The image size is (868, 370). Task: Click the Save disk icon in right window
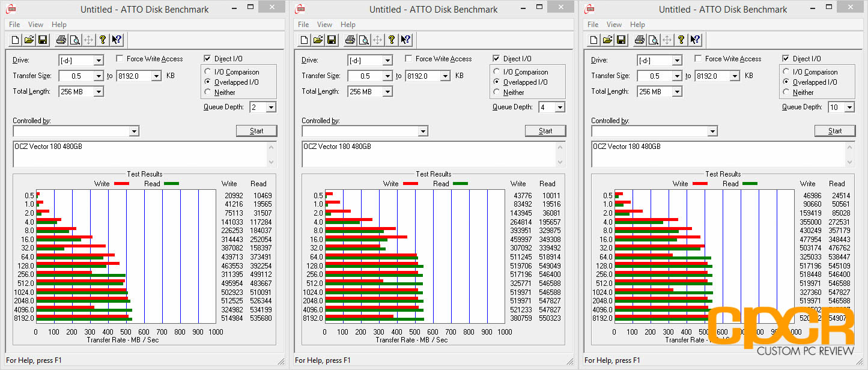pos(621,40)
